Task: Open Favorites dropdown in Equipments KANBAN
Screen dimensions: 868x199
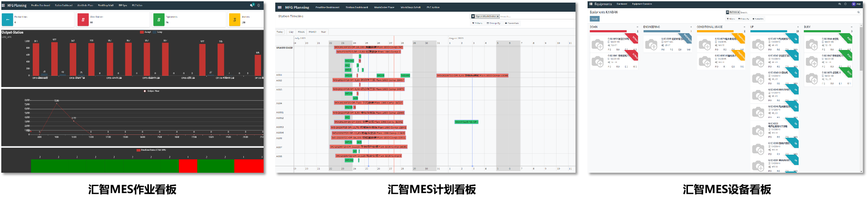Action: pyautogui.click(x=758, y=19)
